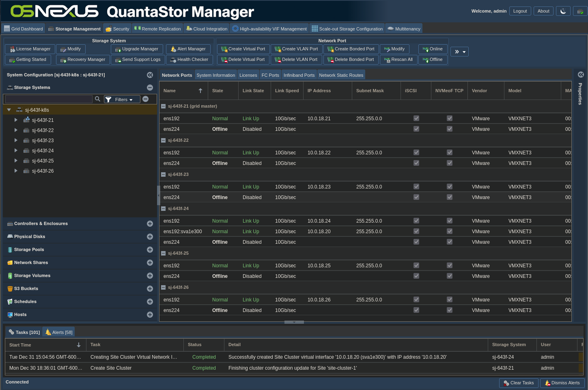Click the Logout button
This screenshot has width=588, height=390.
(x=520, y=11)
